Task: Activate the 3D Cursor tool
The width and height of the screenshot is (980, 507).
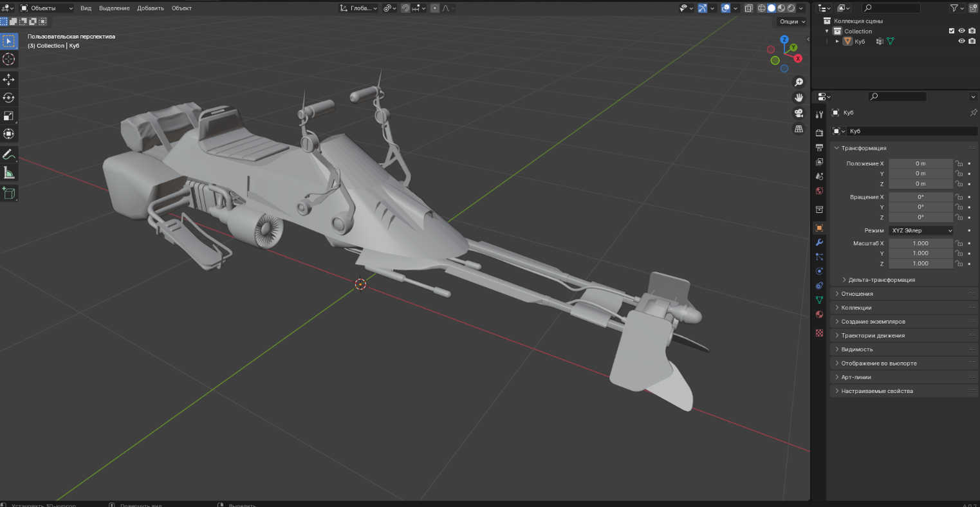Action: tap(9, 59)
